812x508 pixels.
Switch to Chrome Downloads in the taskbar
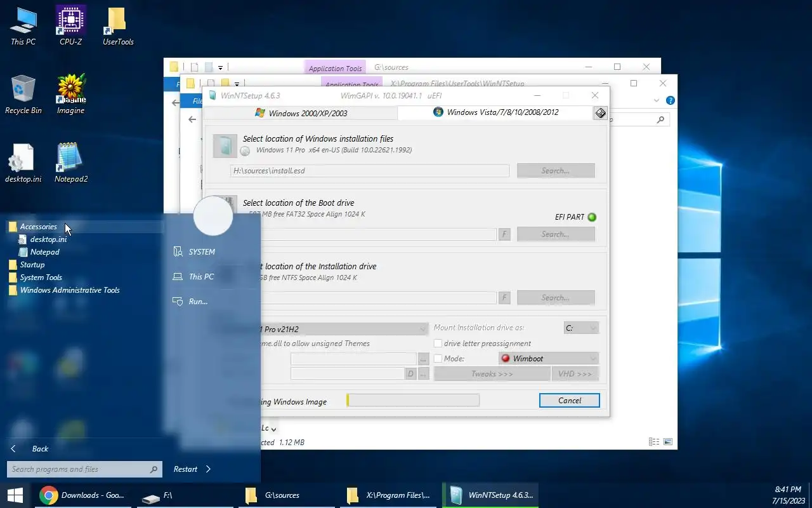click(82, 495)
